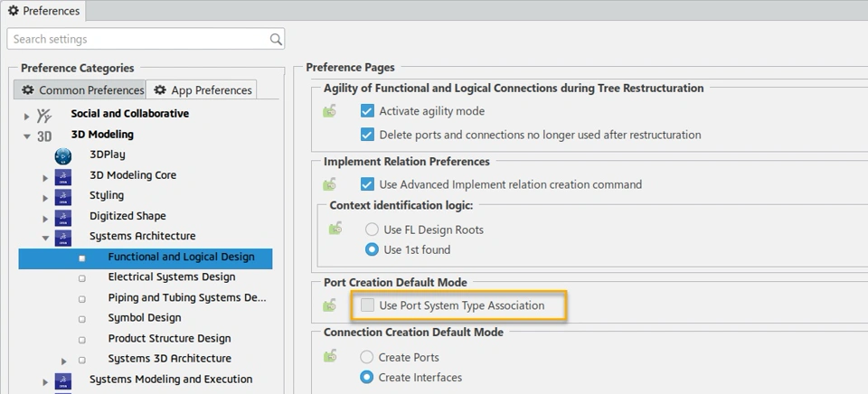Click the search magnifier icon
The height and width of the screenshot is (394, 868).
pyautogui.click(x=276, y=40)
